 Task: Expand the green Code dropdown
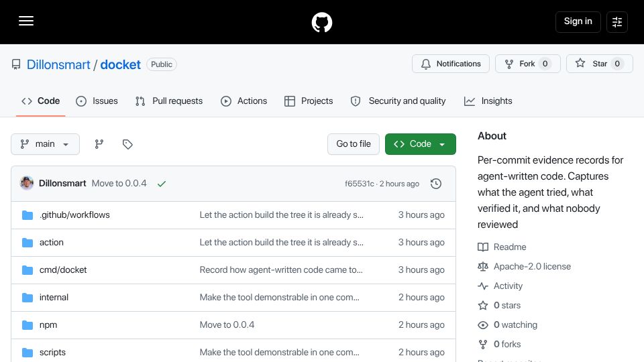[x=420, y=144]
